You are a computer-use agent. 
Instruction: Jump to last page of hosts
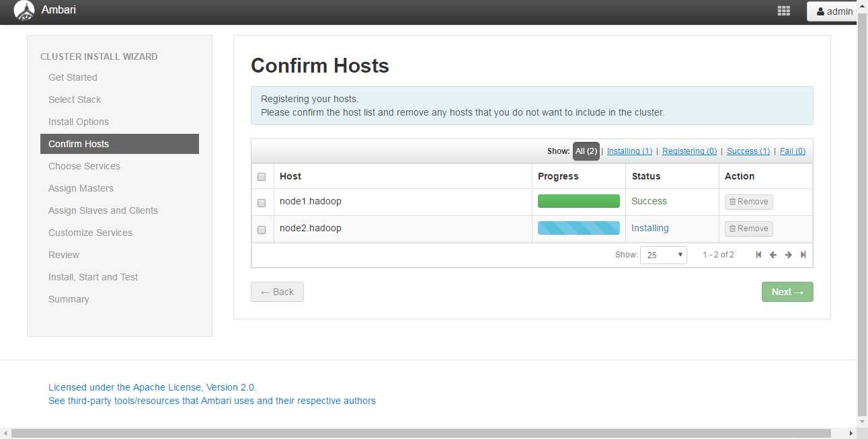pos(803,255)
